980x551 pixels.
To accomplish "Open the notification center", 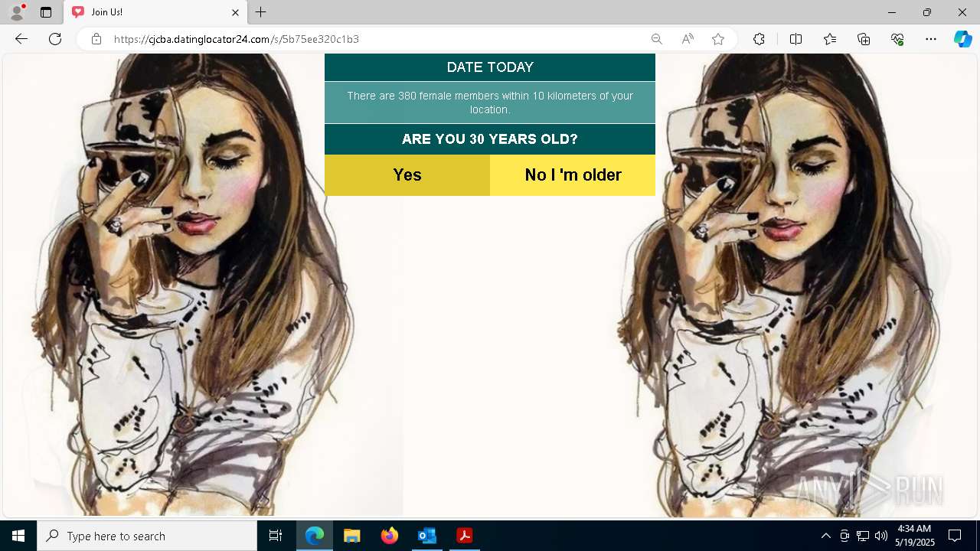I will (x=955, y=536).
